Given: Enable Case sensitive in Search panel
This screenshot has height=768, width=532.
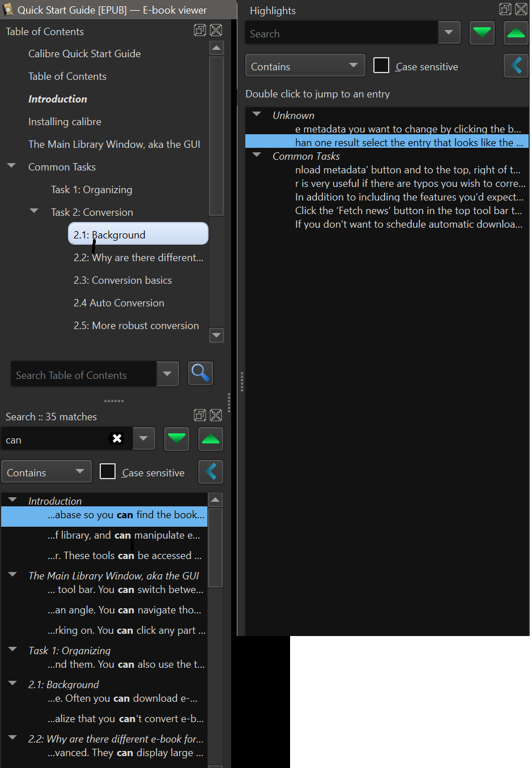Looking at the screenshot, I should (x=108, y=472).
